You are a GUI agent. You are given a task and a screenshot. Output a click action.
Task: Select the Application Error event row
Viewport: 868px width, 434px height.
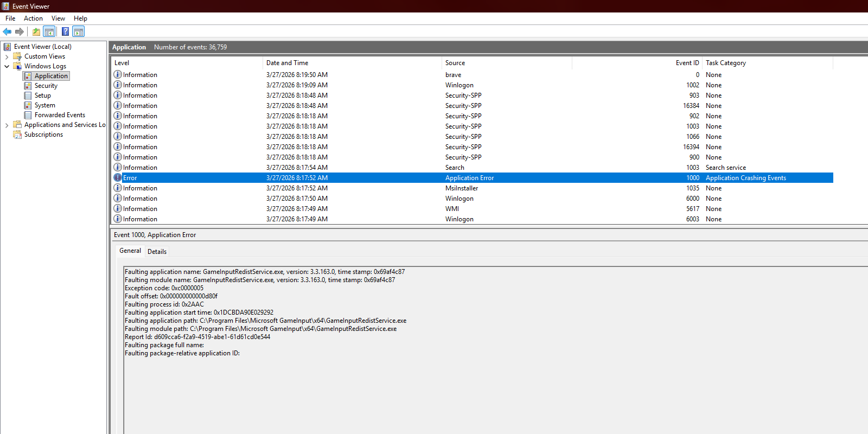coord(472,178)
